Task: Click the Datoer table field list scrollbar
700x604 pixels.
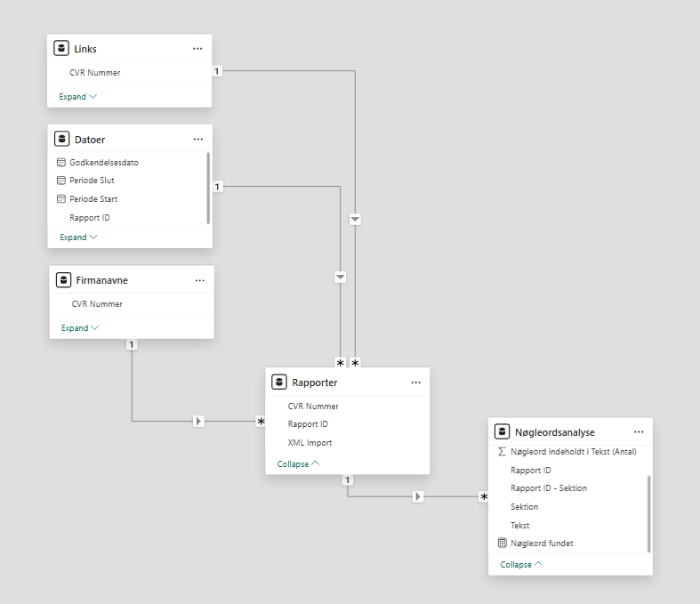Action: coord(208,189)
